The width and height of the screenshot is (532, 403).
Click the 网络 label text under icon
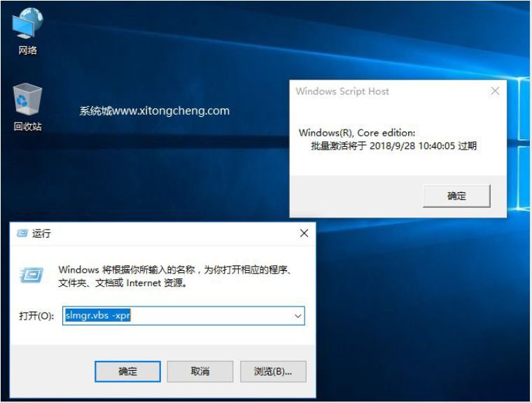pyautogui.click(x=27, y=50)
